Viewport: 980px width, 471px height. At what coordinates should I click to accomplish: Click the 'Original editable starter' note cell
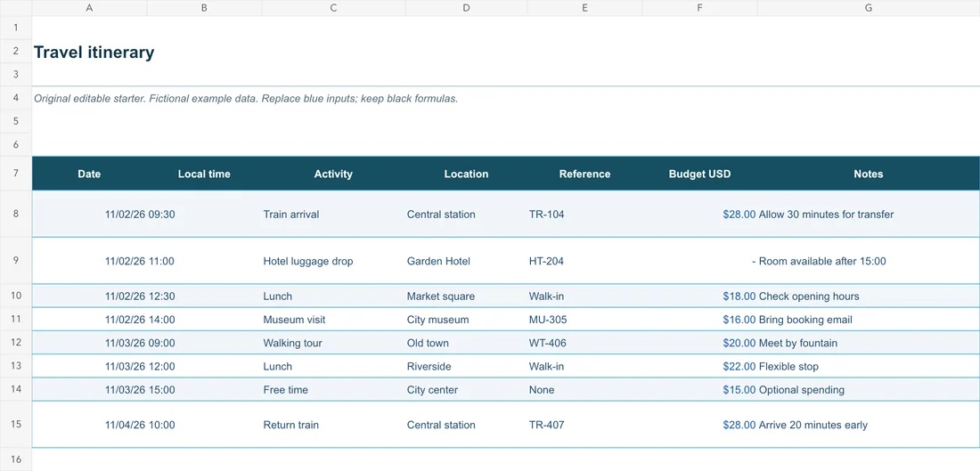coord(246,99)
